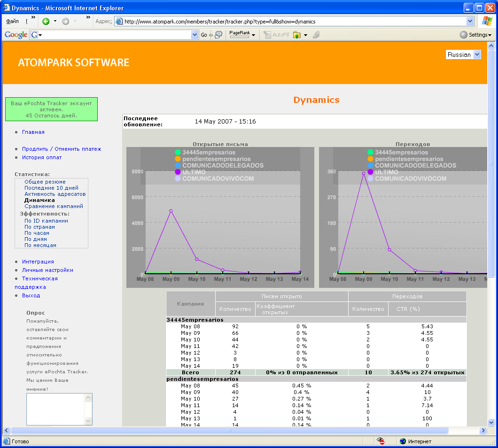This screenshot has width=498, height=448.
Task: Click the Google PageRank indicator
Action: 240,34
